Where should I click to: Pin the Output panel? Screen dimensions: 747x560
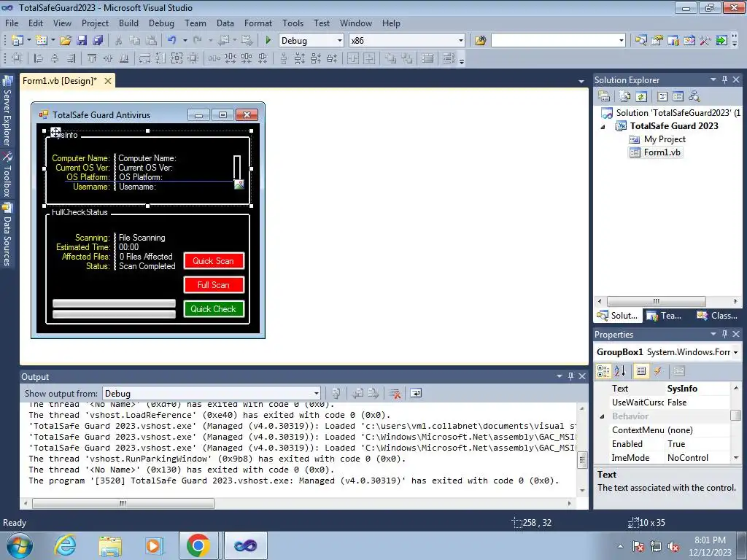[570, 376]
